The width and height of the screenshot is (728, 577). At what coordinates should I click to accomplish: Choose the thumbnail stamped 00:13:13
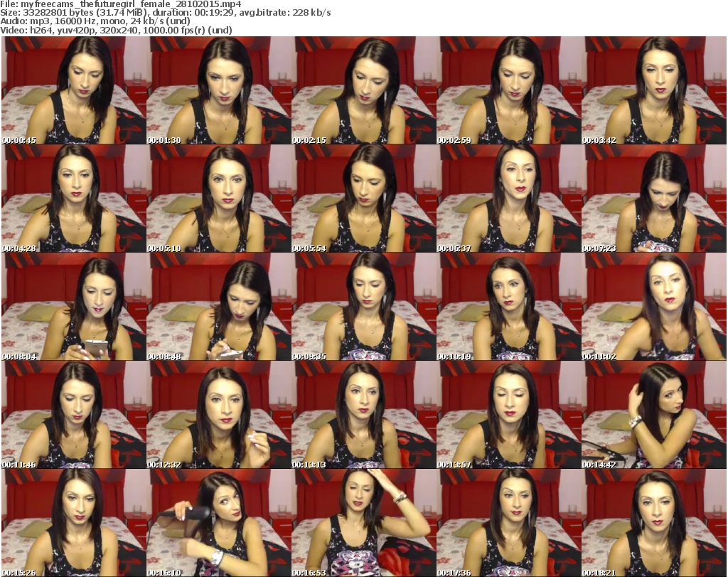[363, 415]
